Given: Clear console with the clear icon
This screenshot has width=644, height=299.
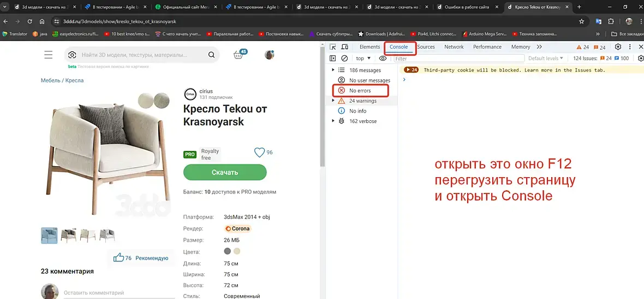Looking at the screenshot, I should tap(344, 58).
